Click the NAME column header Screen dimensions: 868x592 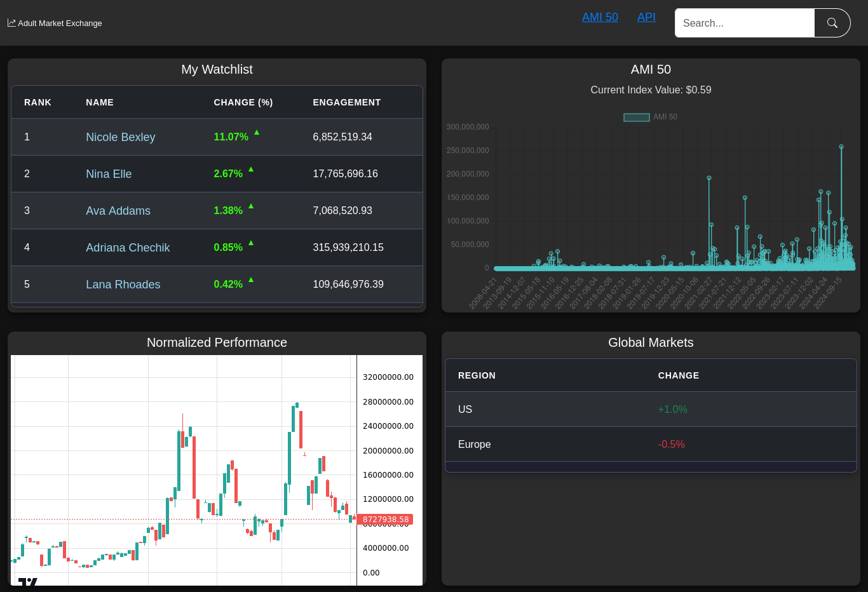(100, 102)
